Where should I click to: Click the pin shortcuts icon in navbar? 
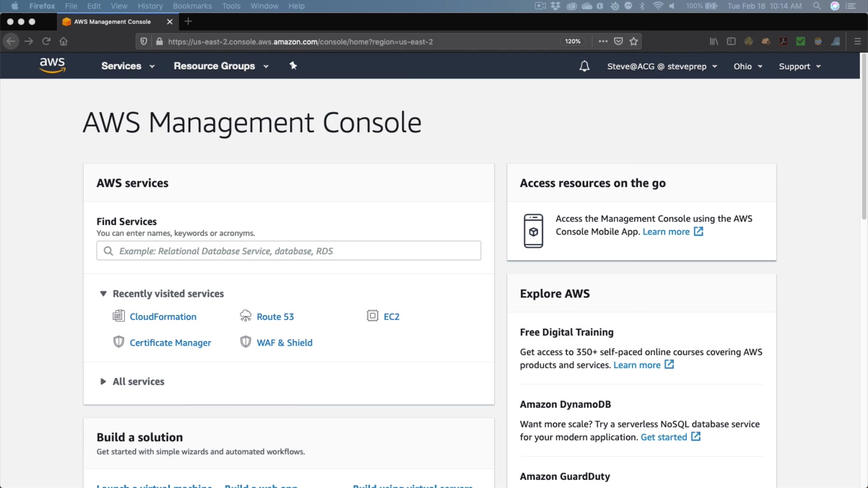293,66
